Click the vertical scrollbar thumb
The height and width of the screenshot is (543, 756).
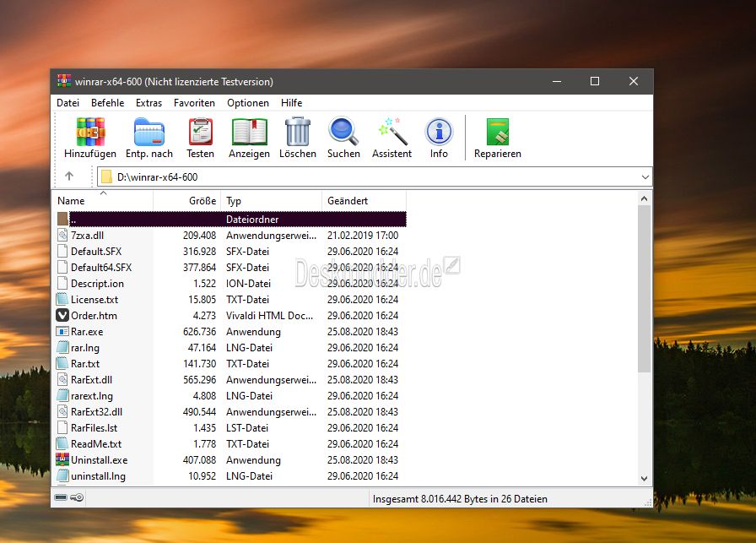click(644, 289)
